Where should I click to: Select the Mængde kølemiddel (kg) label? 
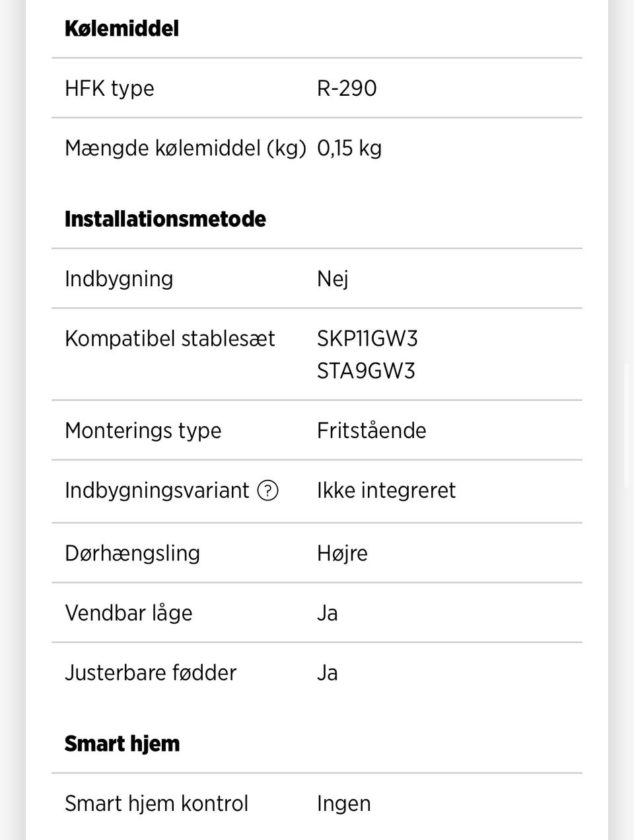pos(186,148)
